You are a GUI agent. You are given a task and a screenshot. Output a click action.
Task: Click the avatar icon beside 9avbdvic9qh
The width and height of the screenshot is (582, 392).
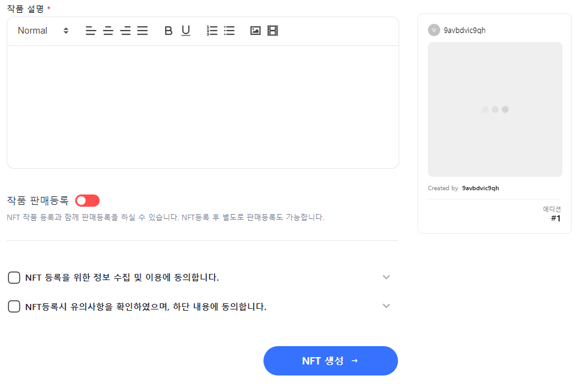[434, 30]
